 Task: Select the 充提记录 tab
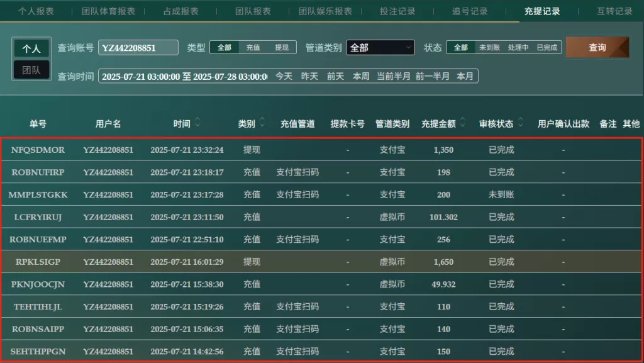[x=542, y=11]
